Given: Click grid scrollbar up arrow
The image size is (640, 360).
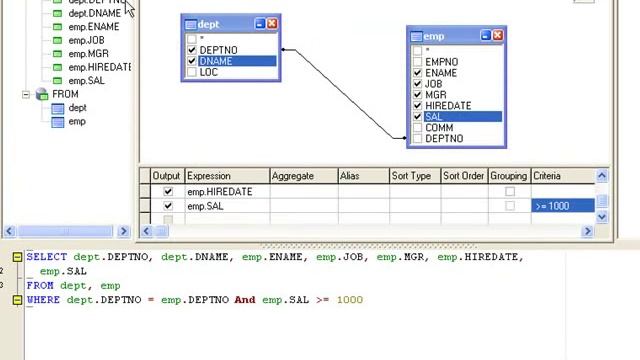Looking at the screenshot, I should click(x=602, y=176).
